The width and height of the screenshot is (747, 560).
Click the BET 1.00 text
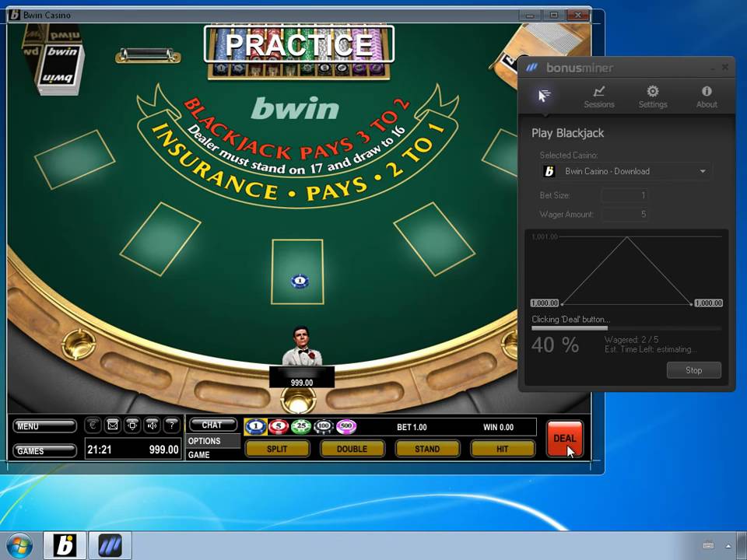(x=412, y=427)
